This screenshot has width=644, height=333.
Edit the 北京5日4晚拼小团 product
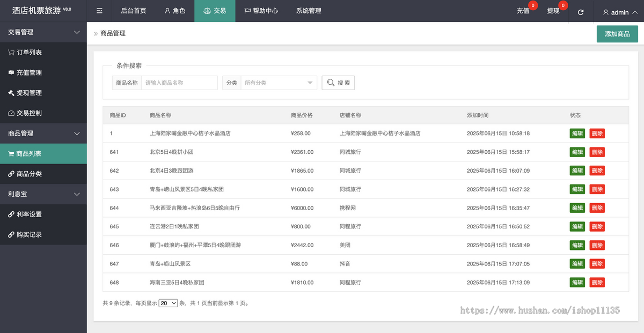[x=577, y=152]
